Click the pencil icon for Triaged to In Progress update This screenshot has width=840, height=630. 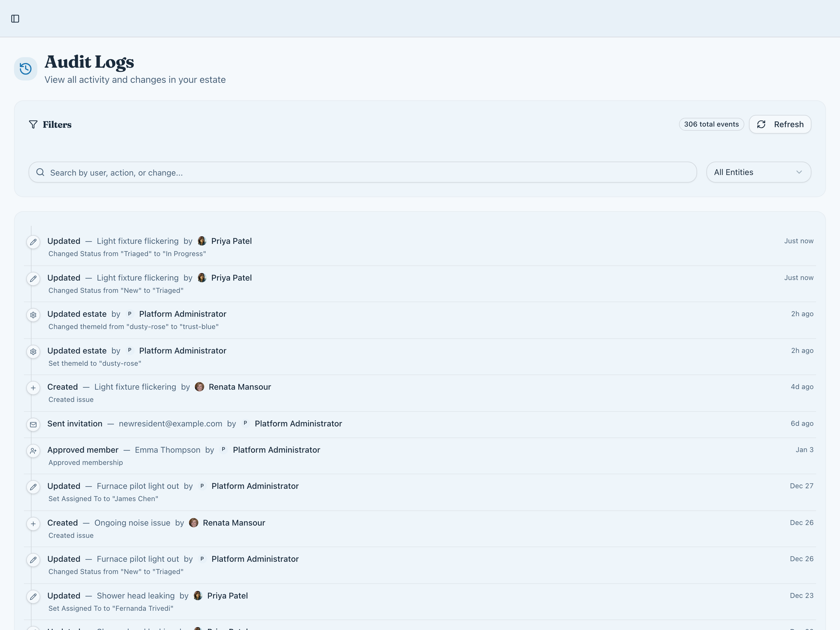click(x=34, y=242)
